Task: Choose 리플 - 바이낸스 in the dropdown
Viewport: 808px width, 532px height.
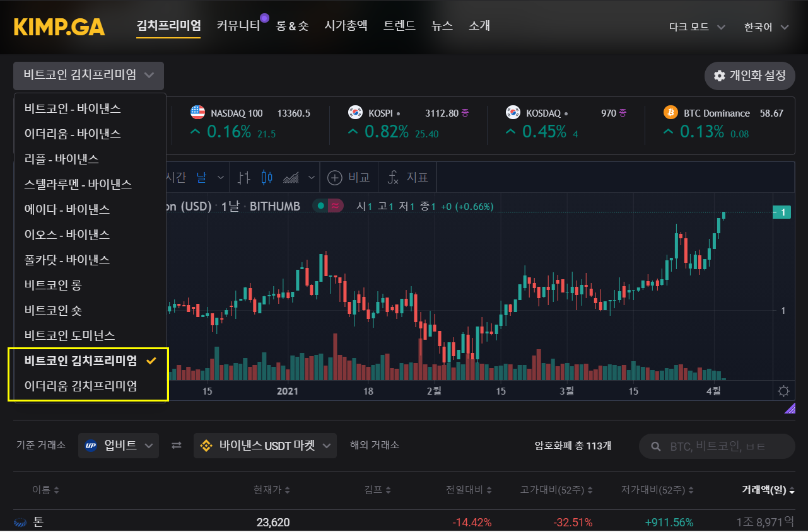Action: pyautogui.click(x=90, y=159)
